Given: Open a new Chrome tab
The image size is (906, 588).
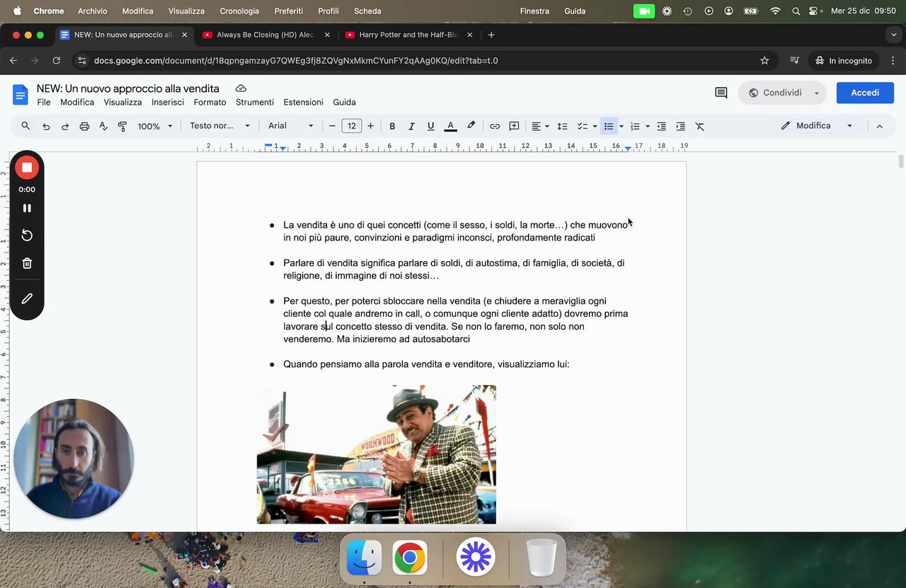Looking at the screenshot, I should [491, 35].
